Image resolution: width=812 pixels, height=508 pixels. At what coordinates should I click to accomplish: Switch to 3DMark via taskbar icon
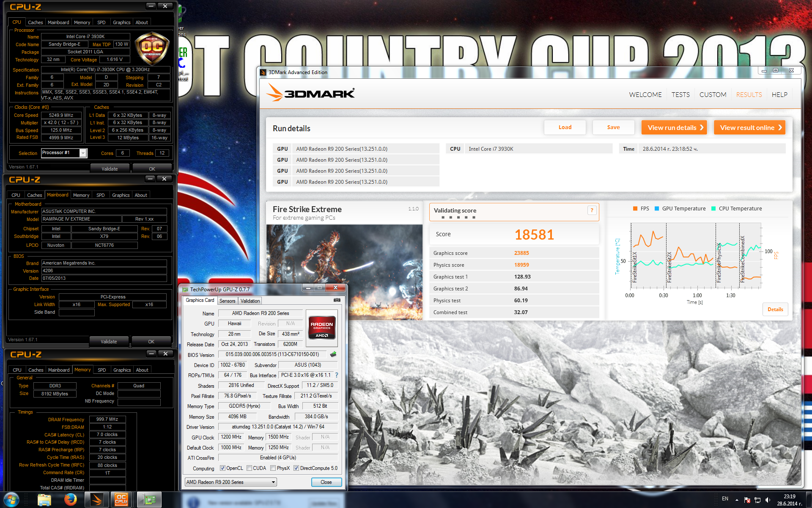[x=97, y=500]
